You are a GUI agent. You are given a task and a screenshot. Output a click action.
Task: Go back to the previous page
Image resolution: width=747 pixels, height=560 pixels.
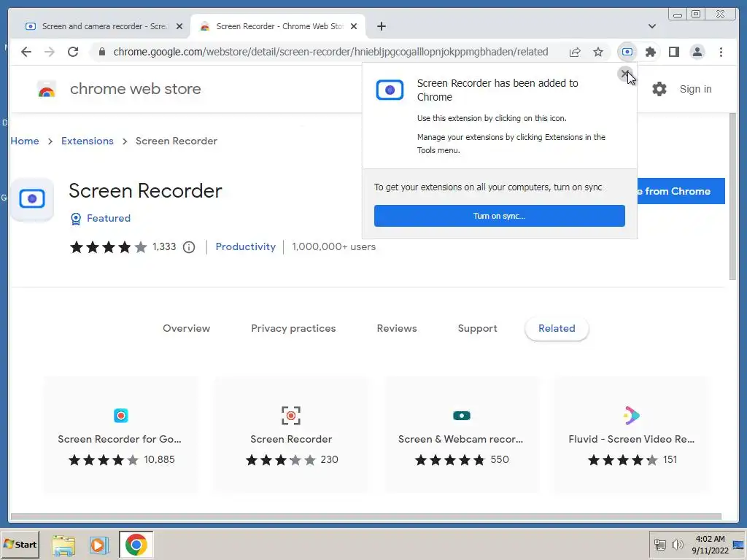tap(26, 52)
